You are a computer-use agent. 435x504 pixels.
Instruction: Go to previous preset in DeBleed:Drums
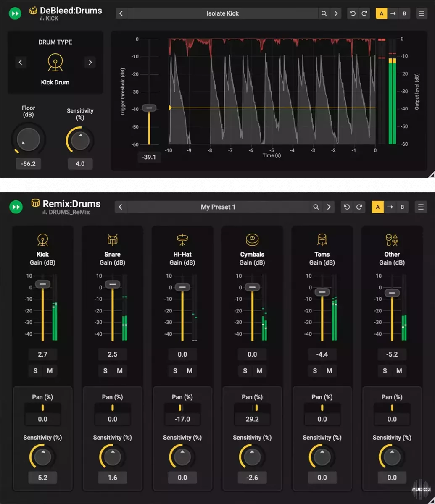[121, 13]
